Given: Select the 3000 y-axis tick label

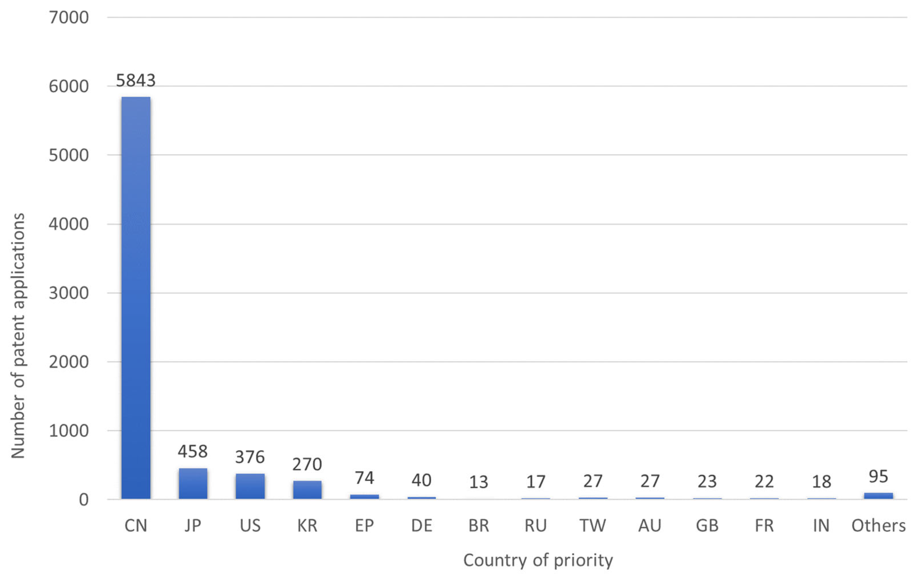Looking at the screenshot, I should coord(68,293).
